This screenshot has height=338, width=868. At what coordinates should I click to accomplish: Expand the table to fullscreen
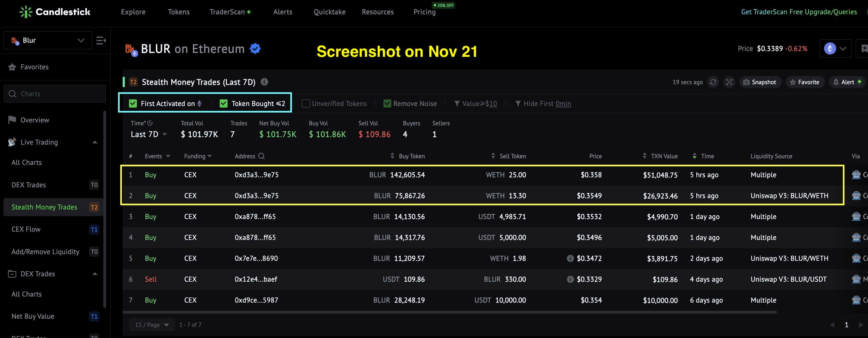click(x=729, y=82)
